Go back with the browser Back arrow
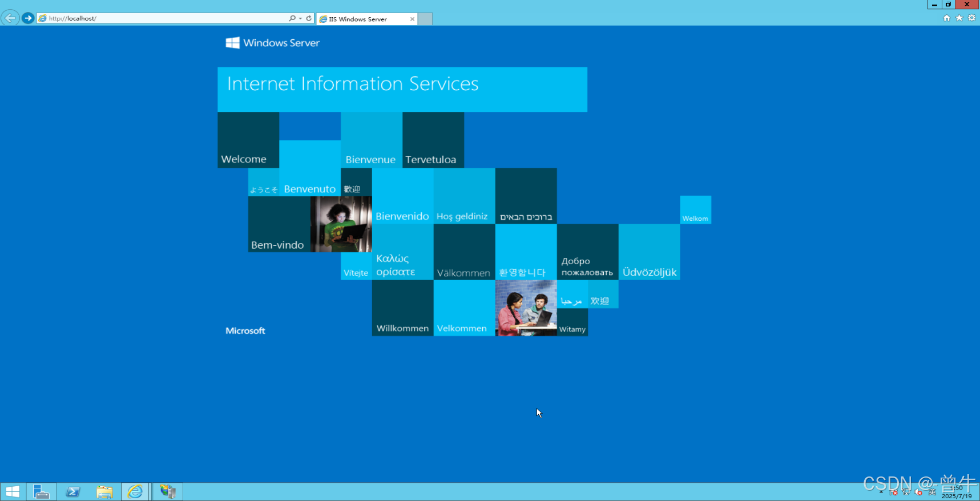This screenshot has width=980, height=501. (10, 18)
